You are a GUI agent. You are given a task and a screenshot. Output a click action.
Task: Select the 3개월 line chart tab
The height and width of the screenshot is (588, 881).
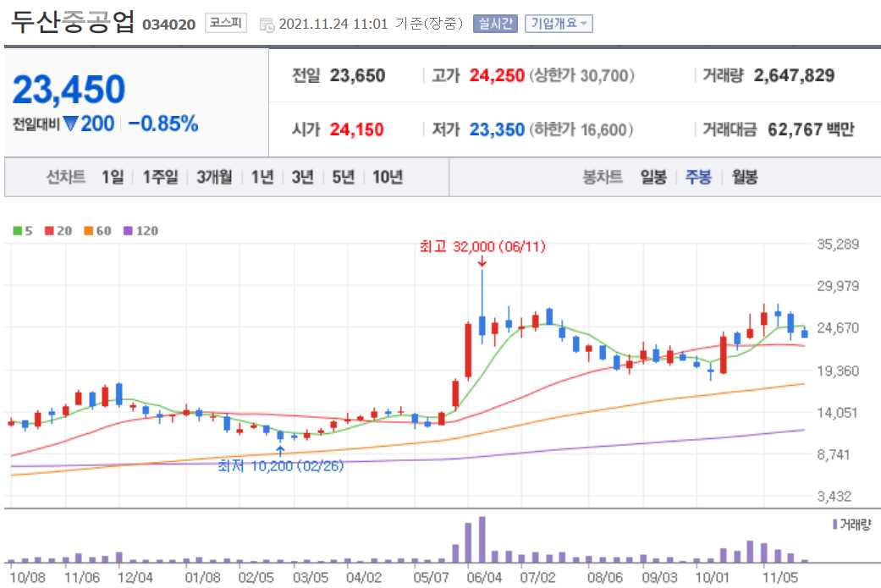coord(214,178)
